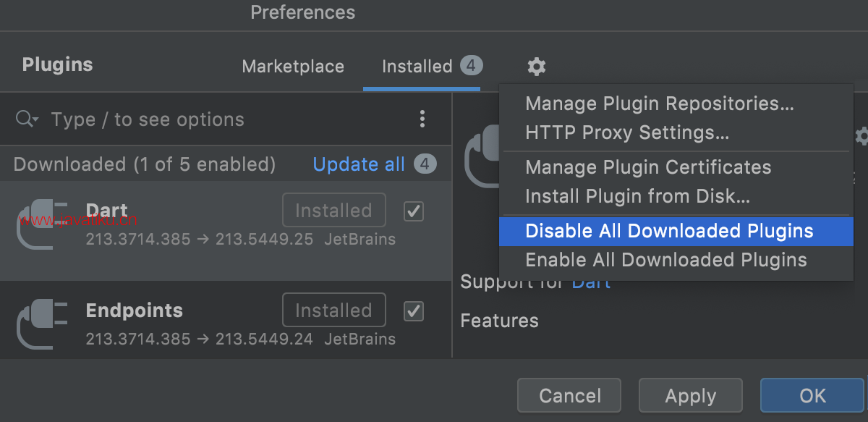Open the plugins gear settings icon

tap(536, 67)
